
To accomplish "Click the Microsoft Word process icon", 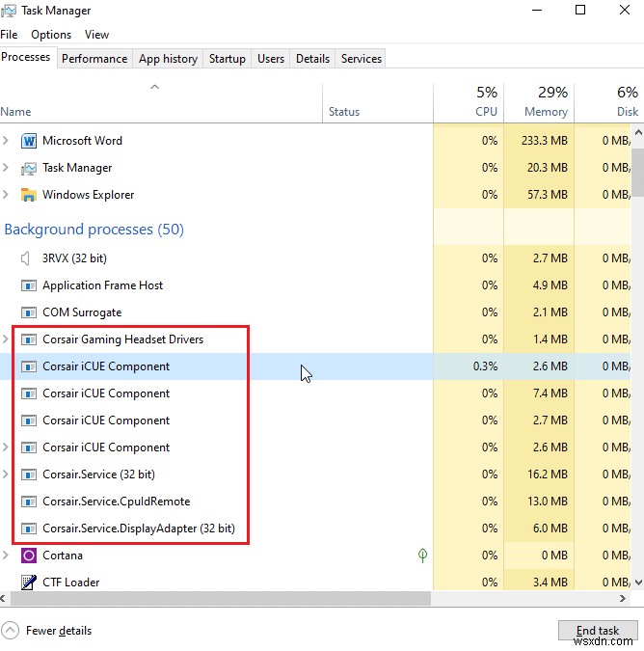I will click(x=29, y=141).
